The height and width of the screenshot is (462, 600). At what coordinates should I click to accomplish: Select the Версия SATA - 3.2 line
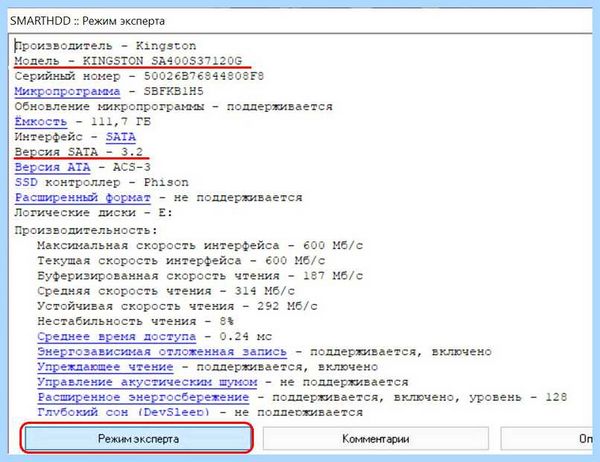tap(79, 152)
